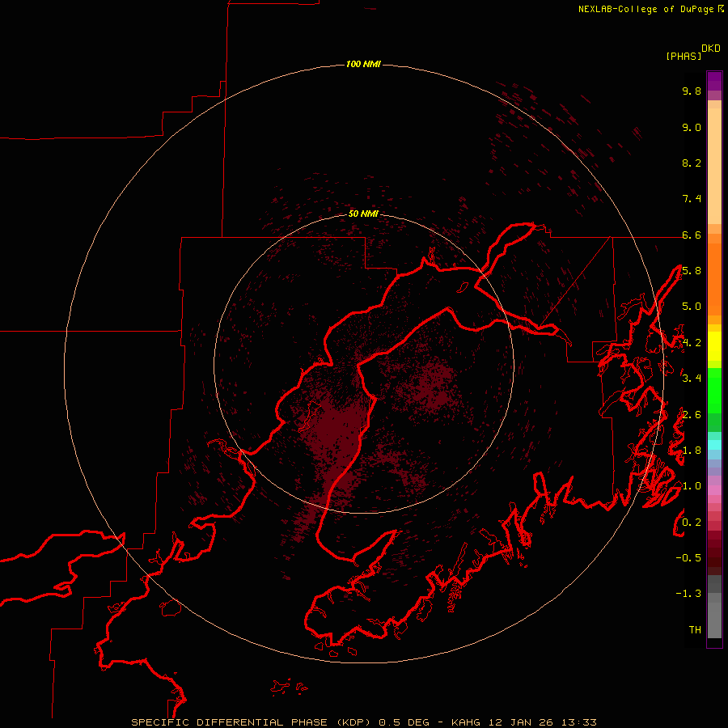Click the 0.2 legend value

click(692, 523)
